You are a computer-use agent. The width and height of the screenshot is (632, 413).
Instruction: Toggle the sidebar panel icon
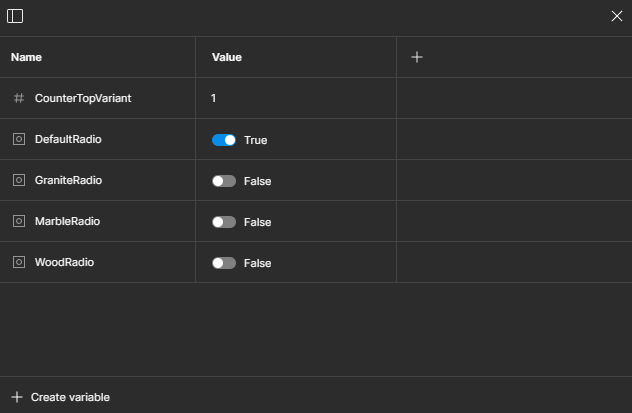15,16
